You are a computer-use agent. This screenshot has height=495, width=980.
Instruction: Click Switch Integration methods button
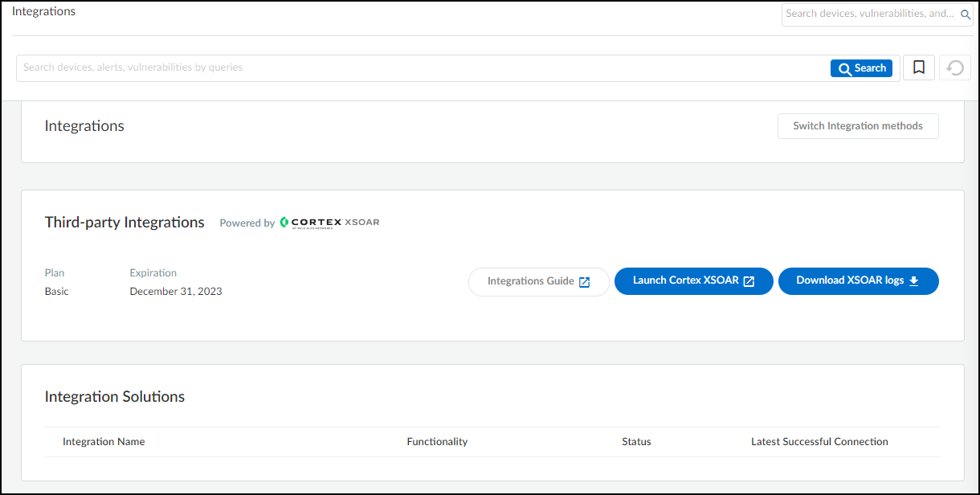point(857,126)
